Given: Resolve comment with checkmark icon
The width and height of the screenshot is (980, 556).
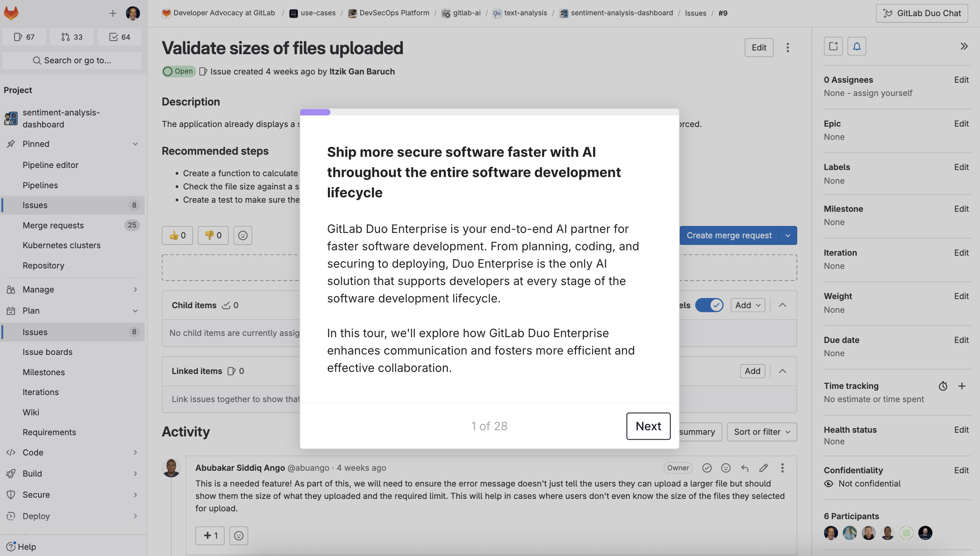Looking at the screenshot, I should (x=707, y=468).
